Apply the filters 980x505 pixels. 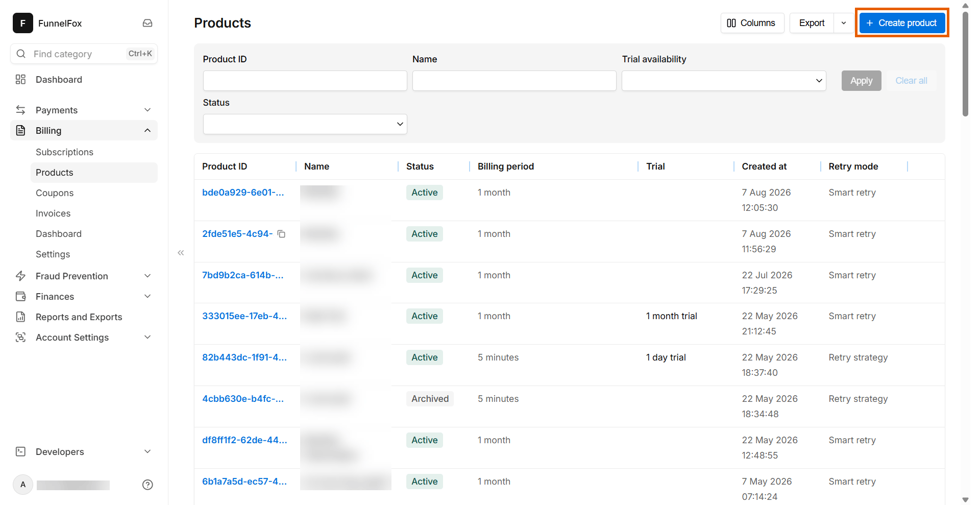[861, 81]
